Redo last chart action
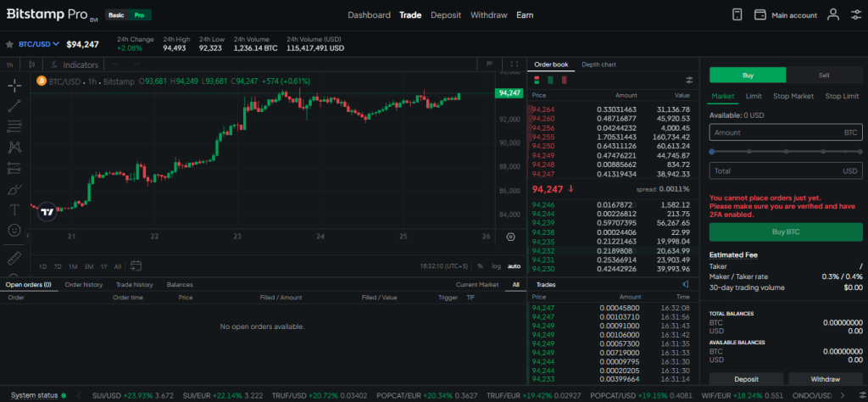Image resolution: width=868 pixels, height=402 pixels. pyautogui.click(x=136, y=64)
